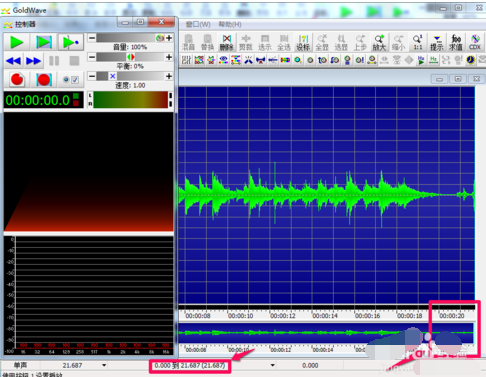The height and width of the screenshot is (377, 486).
Task: Click the Hz resample icon
Action: [x=433, y=60]
